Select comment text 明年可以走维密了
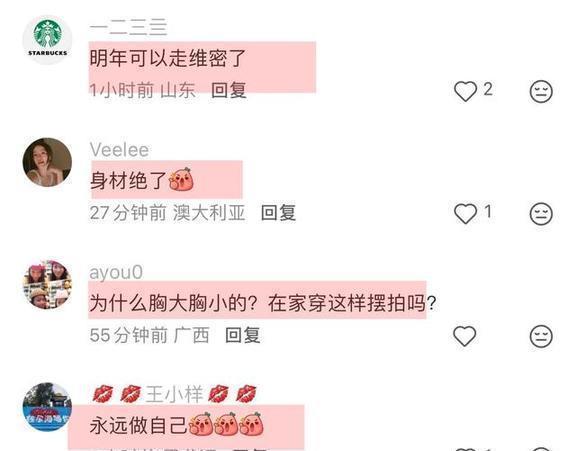 168,58
